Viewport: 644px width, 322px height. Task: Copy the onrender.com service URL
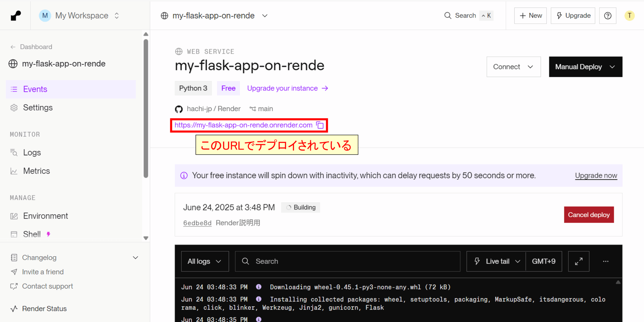(320, 125)
